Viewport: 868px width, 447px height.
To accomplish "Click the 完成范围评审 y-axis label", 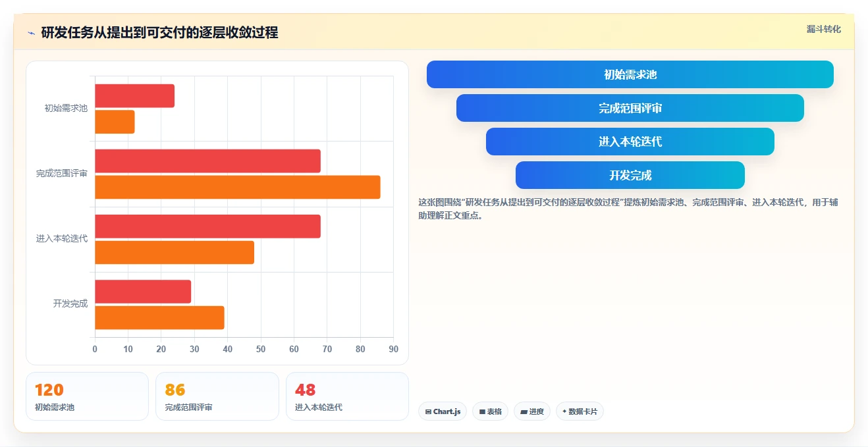I will 62,174.
